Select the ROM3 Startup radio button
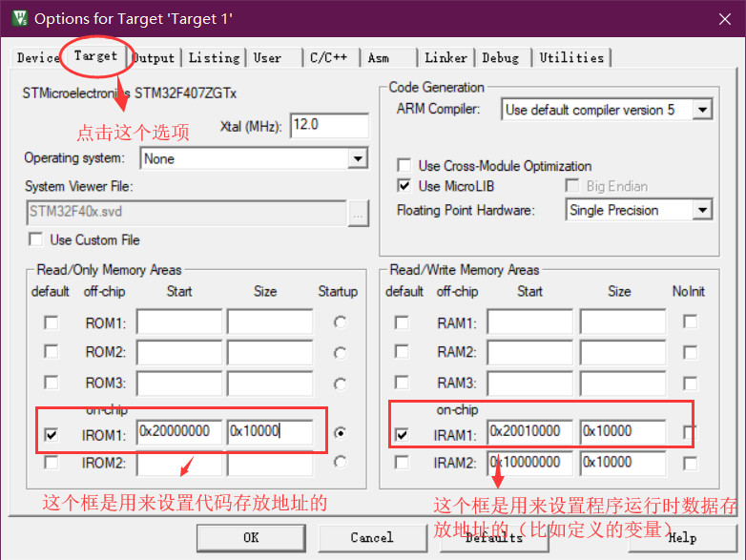The height and width of the screenshot is (560, 746). point(340,384)
